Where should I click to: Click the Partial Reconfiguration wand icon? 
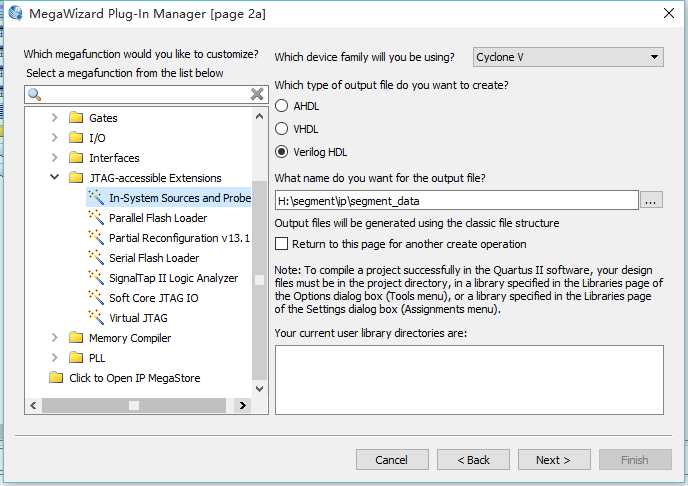pyautogui.click(x=96, y=237)
